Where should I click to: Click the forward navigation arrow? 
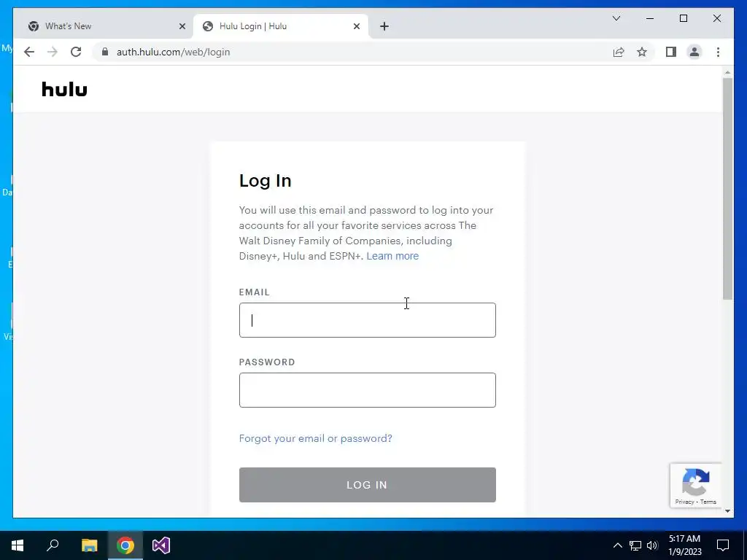tap(53, 52)
